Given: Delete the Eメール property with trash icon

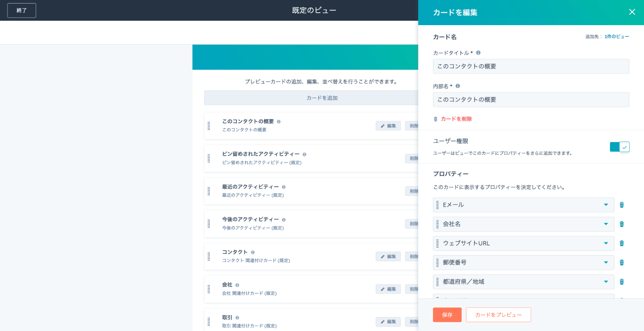Looking at the screenshot, I should [621, 205].
